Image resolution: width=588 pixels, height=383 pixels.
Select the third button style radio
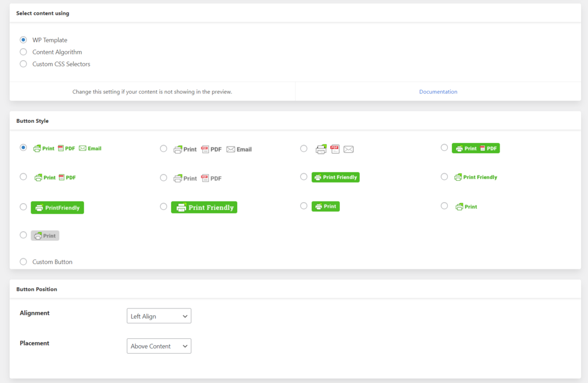click(304, 148)
